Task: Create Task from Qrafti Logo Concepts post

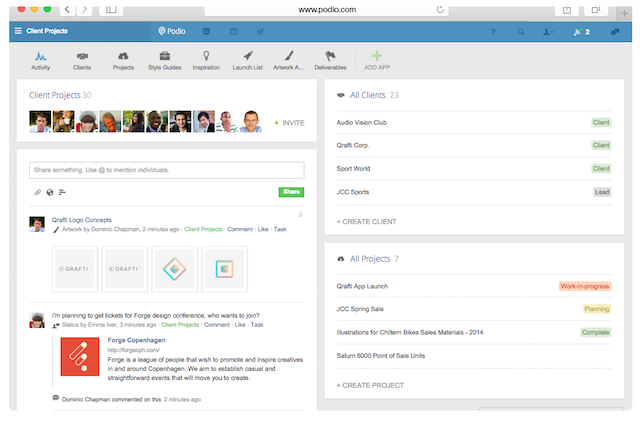Action: pyautogui.click(x=280, y=229)
